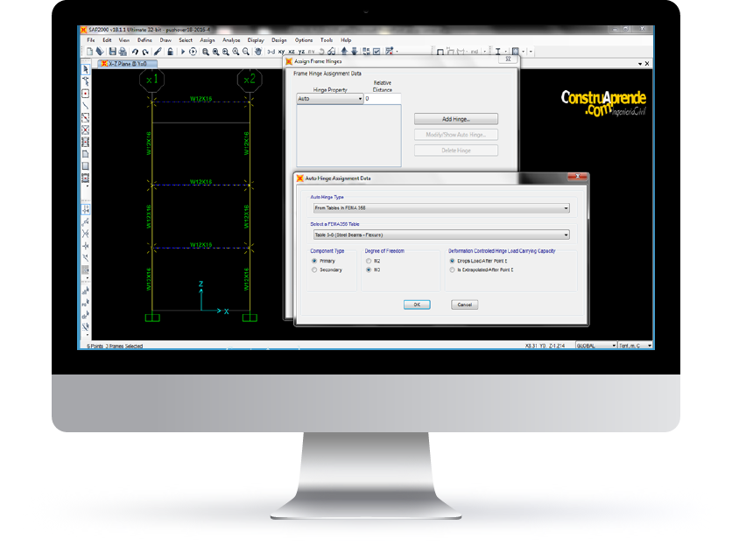The height and width of the screenshot is (560, 732).
Task: Select Drops Load After Point E
Action: 452,261
